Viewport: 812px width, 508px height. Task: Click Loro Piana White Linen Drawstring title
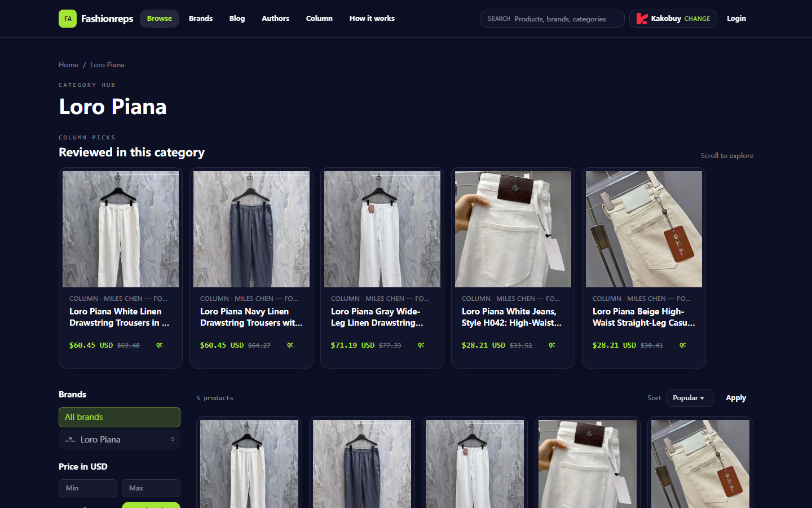click(120, 317)
